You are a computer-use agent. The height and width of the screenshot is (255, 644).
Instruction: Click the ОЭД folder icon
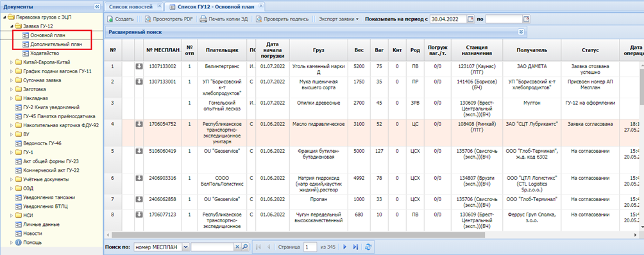point(18,188)
